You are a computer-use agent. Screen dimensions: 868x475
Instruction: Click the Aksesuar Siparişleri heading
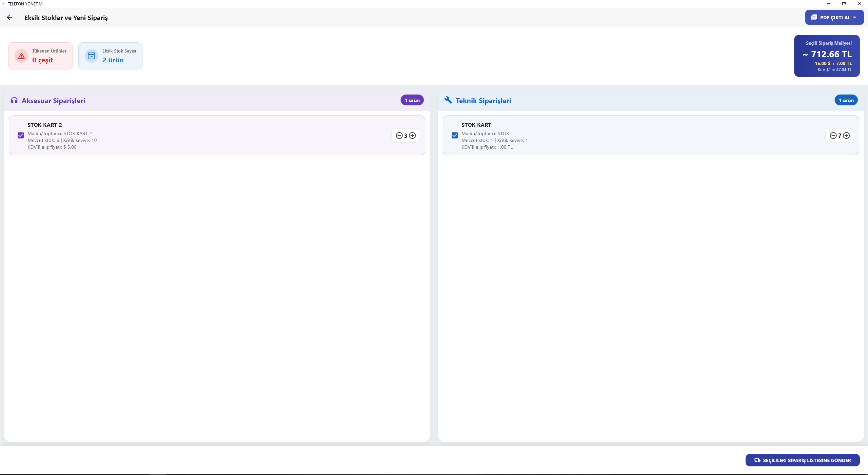(53, 101)
